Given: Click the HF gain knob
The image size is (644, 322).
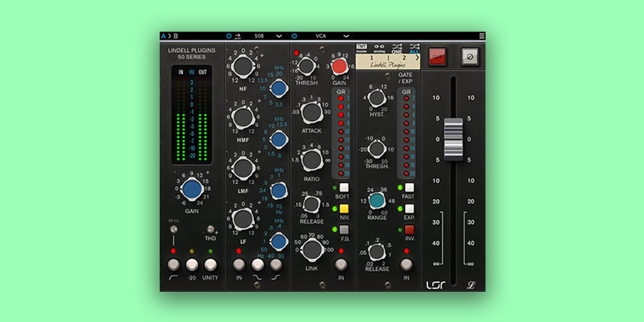Looking at the screenshot, I should pyautogui.click(x=243, y=66).
